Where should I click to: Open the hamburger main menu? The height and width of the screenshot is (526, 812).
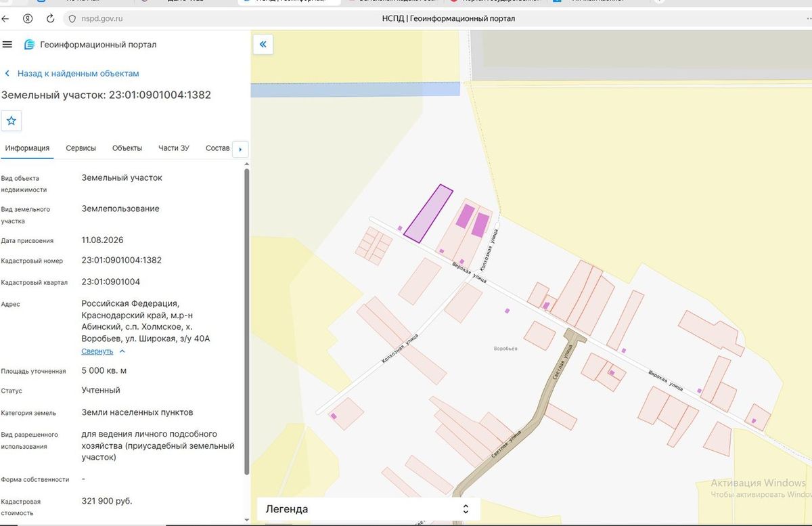click(7, 45)
